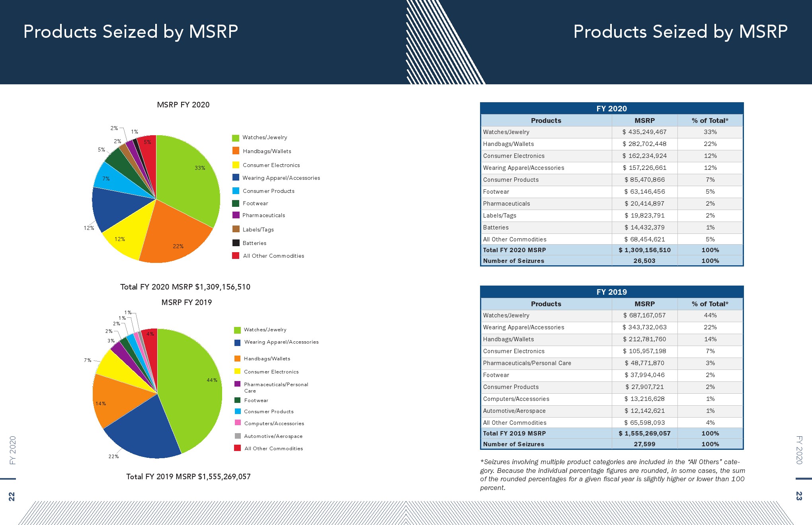Click the black Batteries swatch in FY 2020 legend
Image resolution: width=812 pixels, height=525 pixels.
pyautogui.click(x=236, y=243)
